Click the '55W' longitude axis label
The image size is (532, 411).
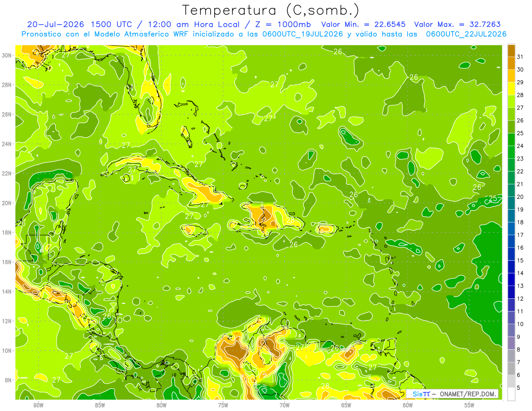coord(469,405)
